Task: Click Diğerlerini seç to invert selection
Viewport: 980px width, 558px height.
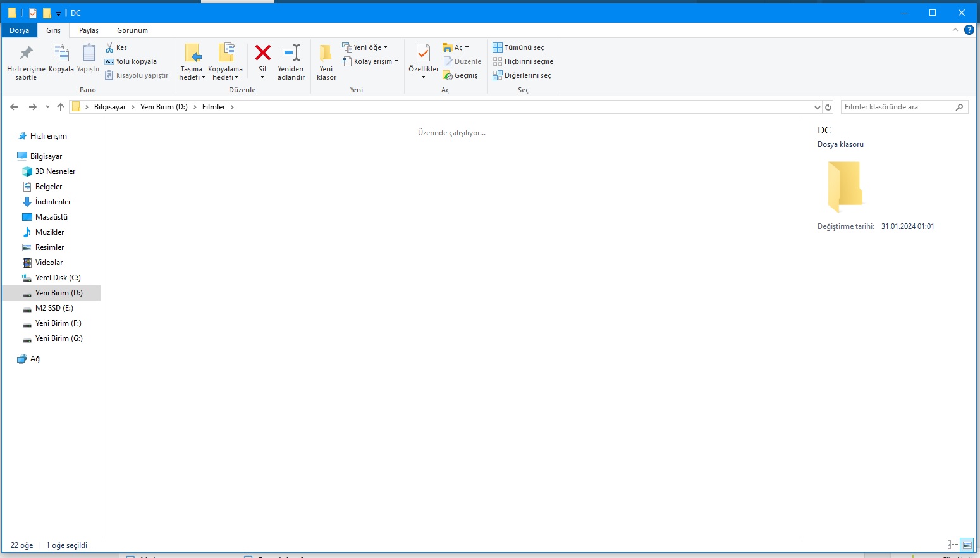Action: [522, 75]
